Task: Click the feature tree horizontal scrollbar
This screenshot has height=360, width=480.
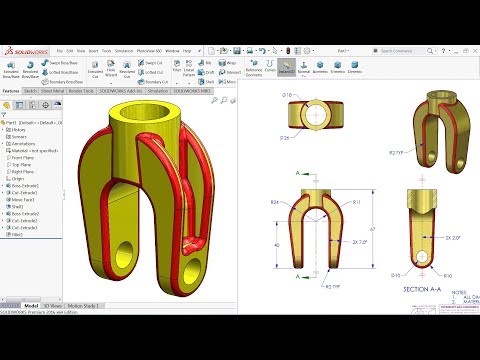Action: point(24,299)
